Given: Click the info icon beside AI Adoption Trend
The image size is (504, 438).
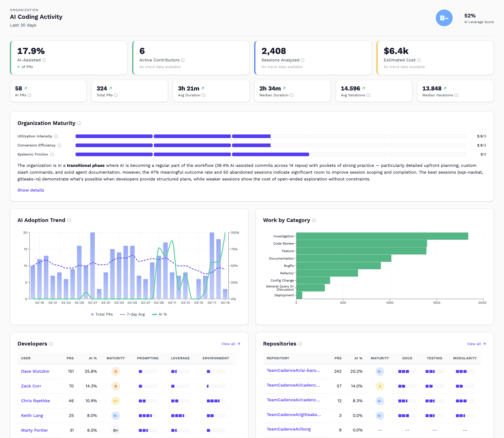Looking at the screenshot, I should coord(69,220).
